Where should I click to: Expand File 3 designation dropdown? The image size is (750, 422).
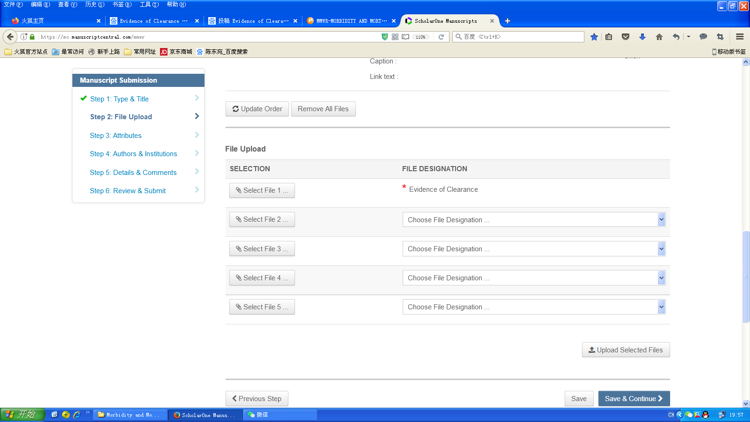click(533, 249)
